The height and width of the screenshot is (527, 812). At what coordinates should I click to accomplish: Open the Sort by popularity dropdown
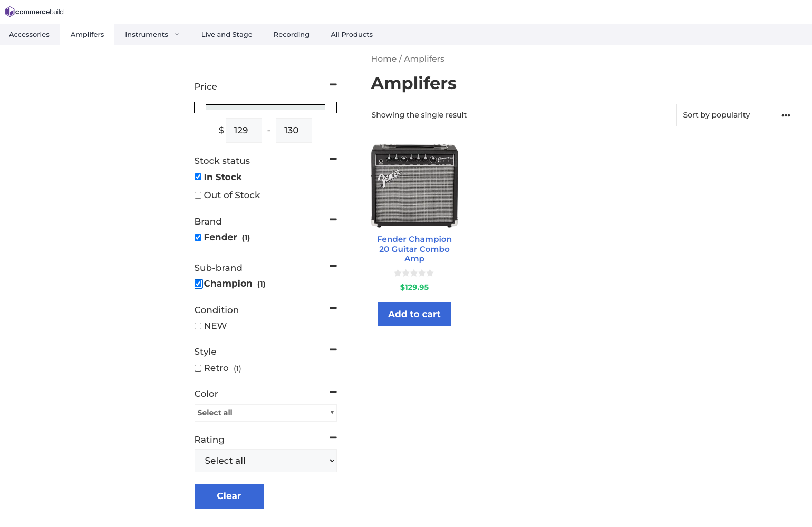click(737, 115)
